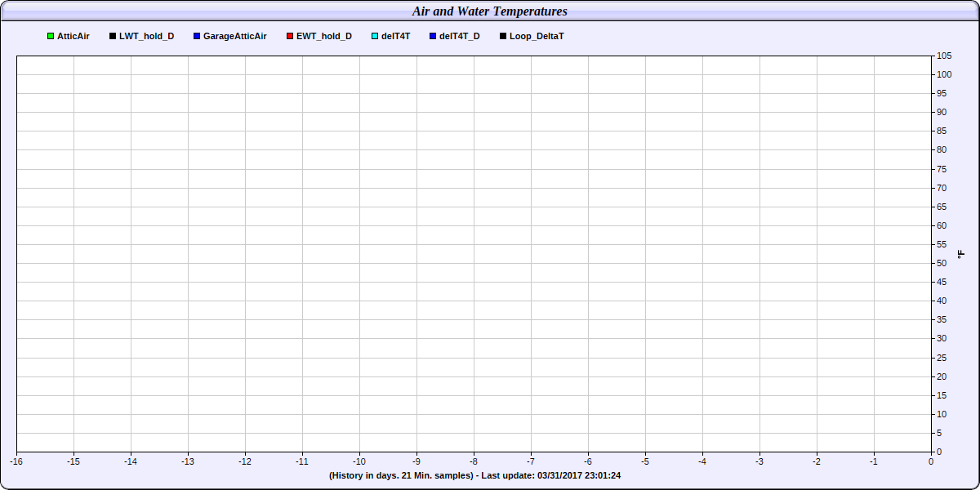This screenshot has width=980, height=490.
Task: Click the blue GarageAtticAir legend swatch
Action: coord(197,37)
